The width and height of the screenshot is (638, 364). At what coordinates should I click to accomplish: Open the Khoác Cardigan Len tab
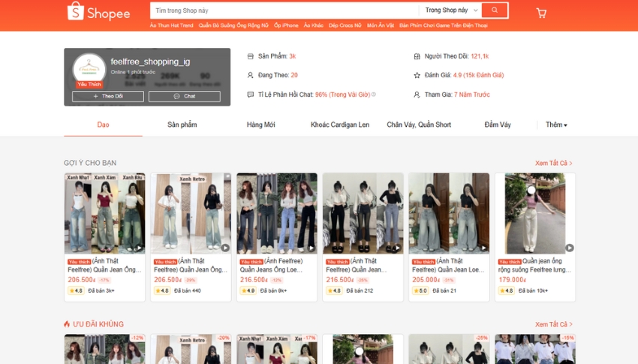(x=340, y=125)
